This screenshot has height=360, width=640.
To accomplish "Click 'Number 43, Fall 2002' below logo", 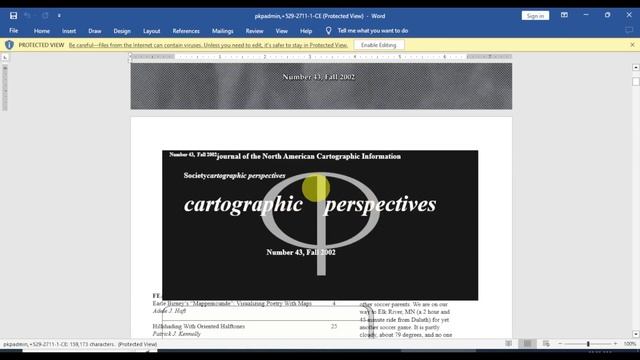I will click(x=301, y=252).
